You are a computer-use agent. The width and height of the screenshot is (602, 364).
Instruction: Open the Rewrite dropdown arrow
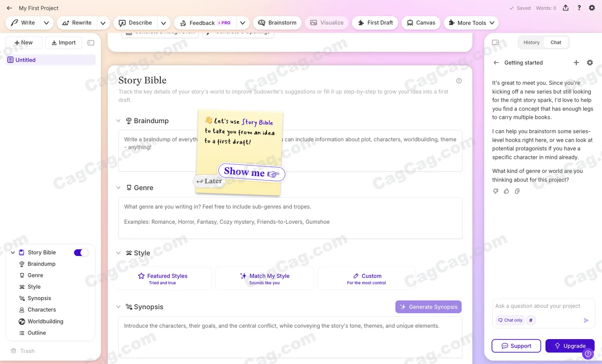coord(103,23)
